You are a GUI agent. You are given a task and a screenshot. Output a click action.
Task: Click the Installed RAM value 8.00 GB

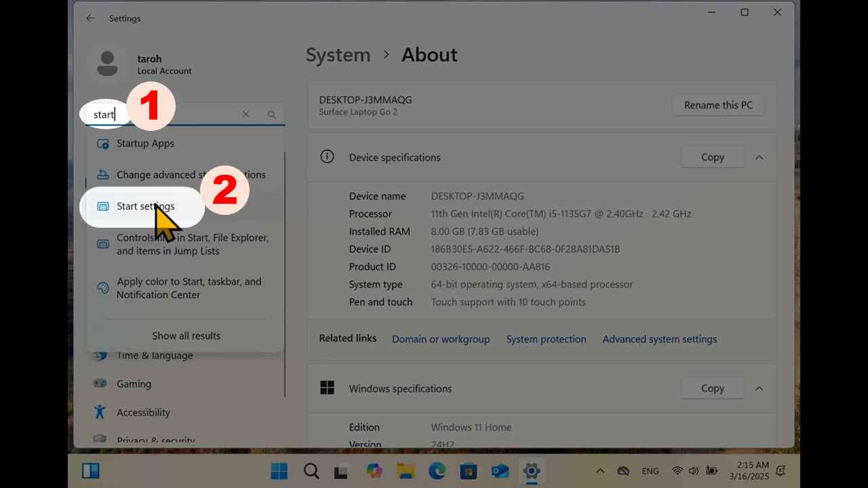point(485,231)
